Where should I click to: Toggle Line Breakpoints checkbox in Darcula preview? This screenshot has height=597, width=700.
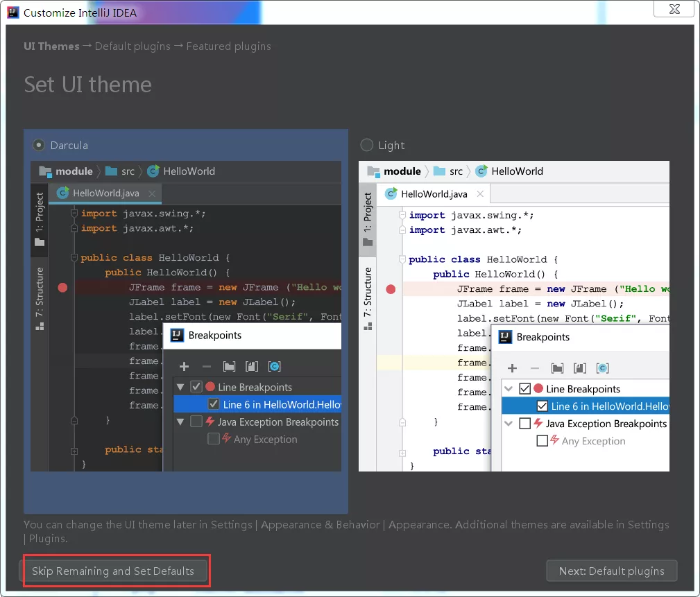[196, 387]
